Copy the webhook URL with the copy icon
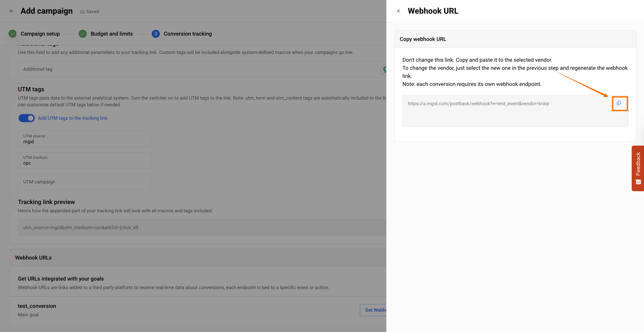Screen dimensions: 644x332 619,103
